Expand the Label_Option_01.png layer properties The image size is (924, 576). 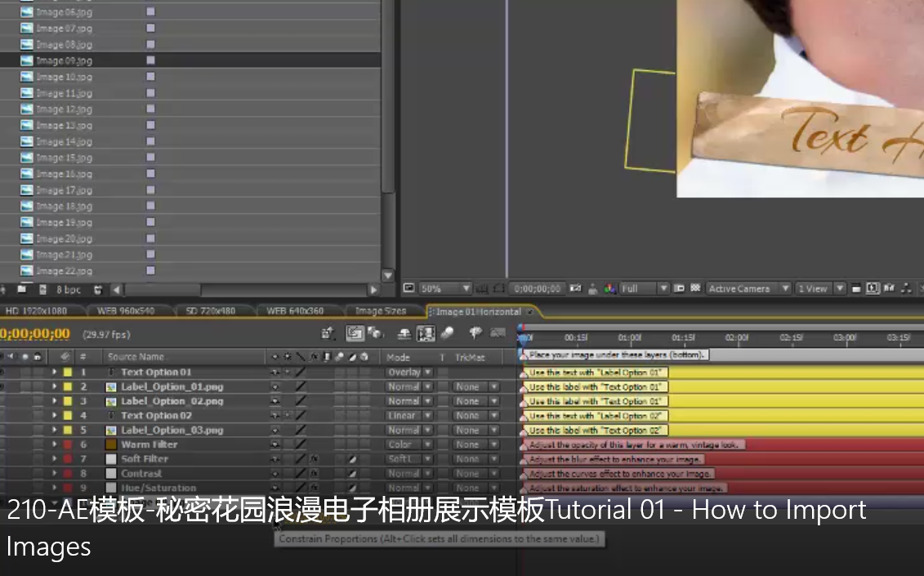tap(54, 386)
